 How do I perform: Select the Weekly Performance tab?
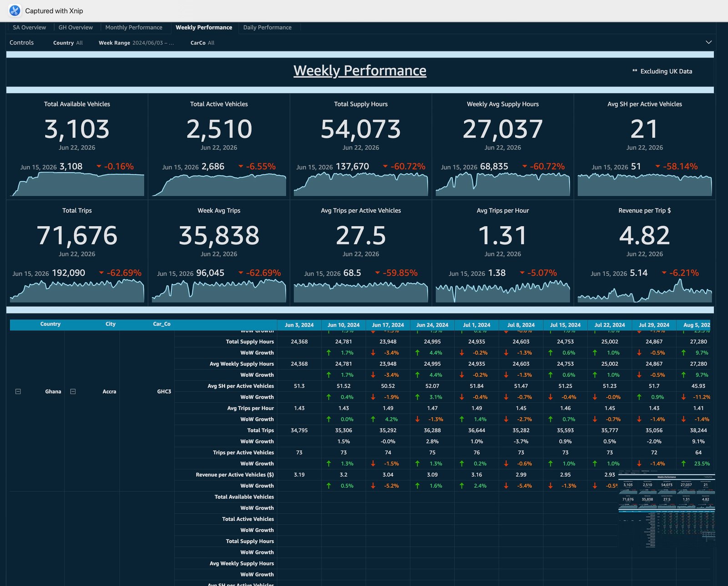click(204, 27)
